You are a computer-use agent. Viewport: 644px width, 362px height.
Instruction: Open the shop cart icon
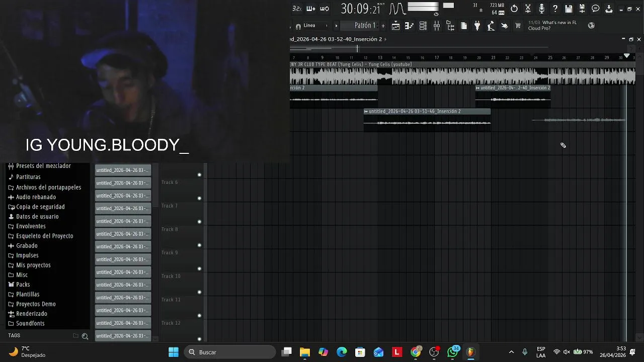tap(518, 26)
